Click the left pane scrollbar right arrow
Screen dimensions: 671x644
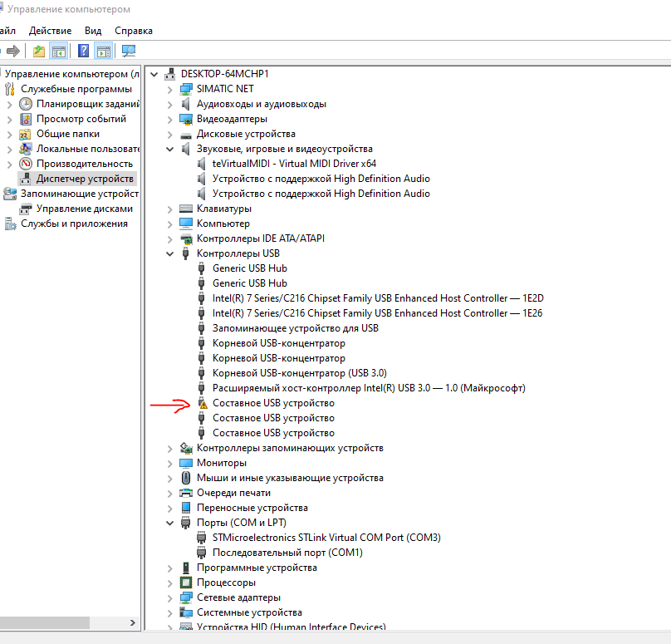point(133,622)
